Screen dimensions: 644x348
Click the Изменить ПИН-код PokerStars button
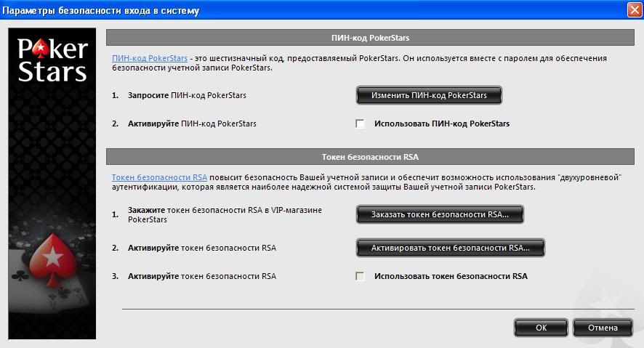(x=429, y=95)
